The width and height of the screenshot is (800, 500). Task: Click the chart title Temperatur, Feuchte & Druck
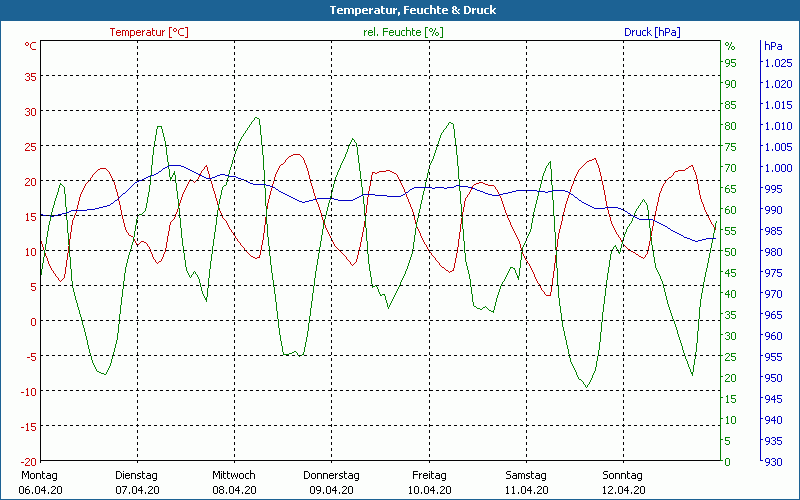click(399, 10)
